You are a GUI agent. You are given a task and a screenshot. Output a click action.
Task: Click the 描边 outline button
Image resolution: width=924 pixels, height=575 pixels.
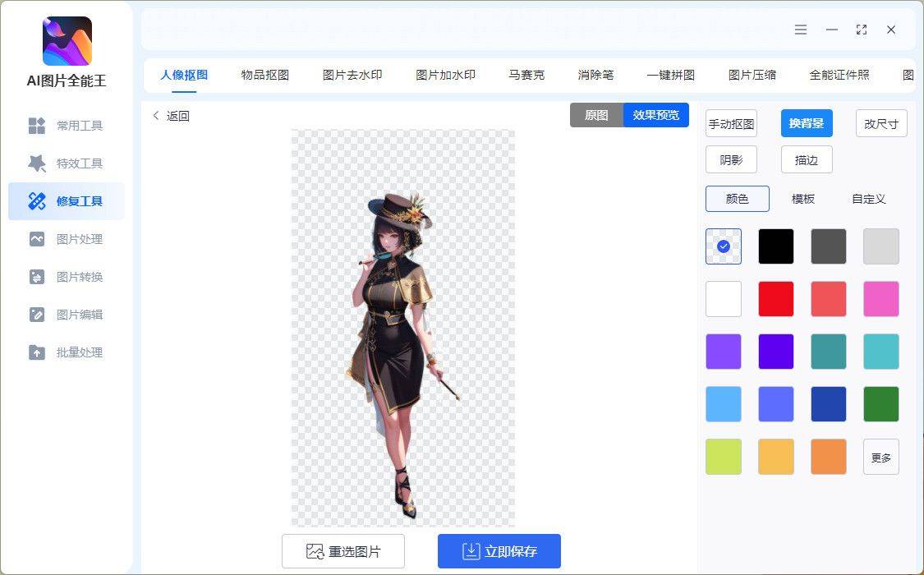click(807, 159)
